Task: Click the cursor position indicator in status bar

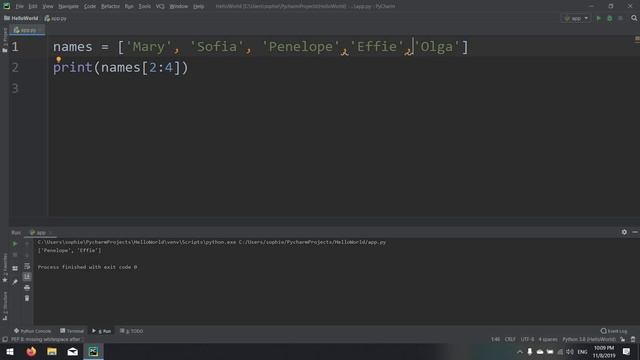Action: pos(495,340)
